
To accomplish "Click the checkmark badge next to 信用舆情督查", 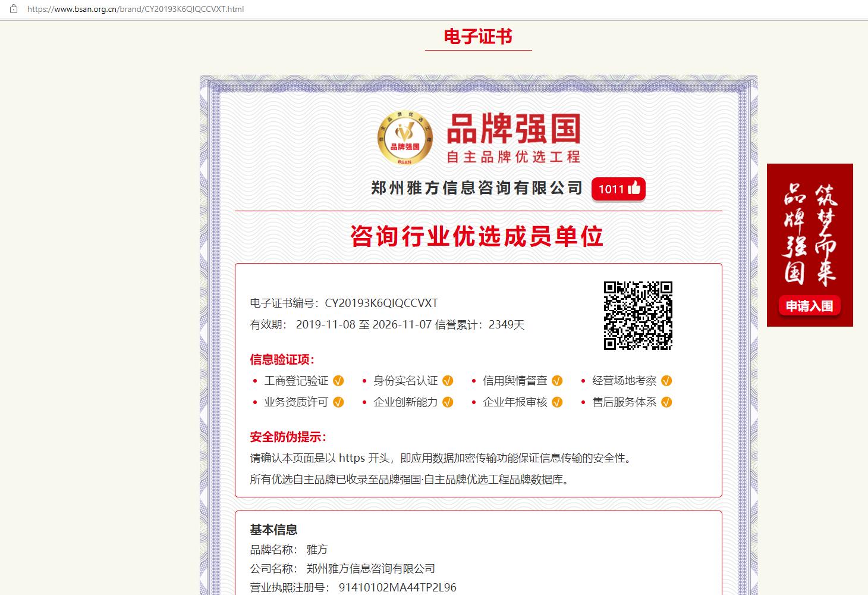I will tap(557, 381).
